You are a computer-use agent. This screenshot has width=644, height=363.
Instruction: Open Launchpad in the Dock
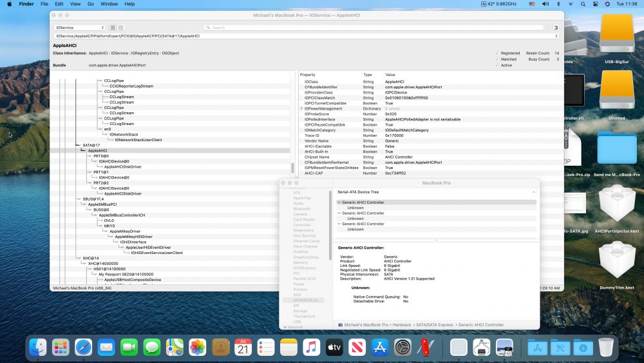click(x=61, y=348)
